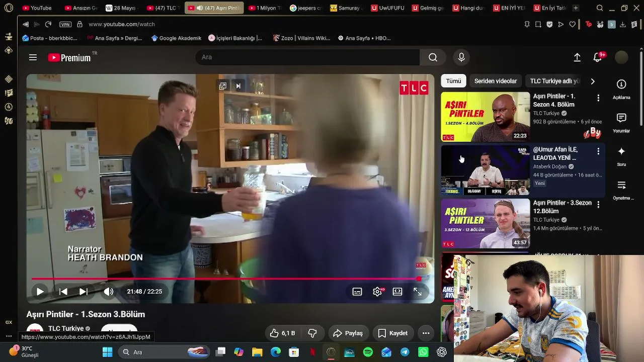The image size is (644, 362).
Task: Reload the page in Opera
Action: coord(48,24)
